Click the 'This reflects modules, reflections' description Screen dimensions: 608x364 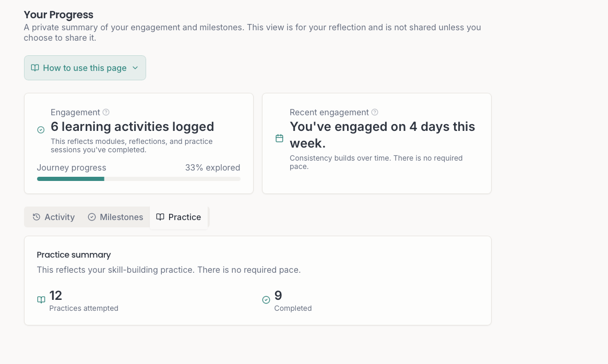click(x=132, y=145)
